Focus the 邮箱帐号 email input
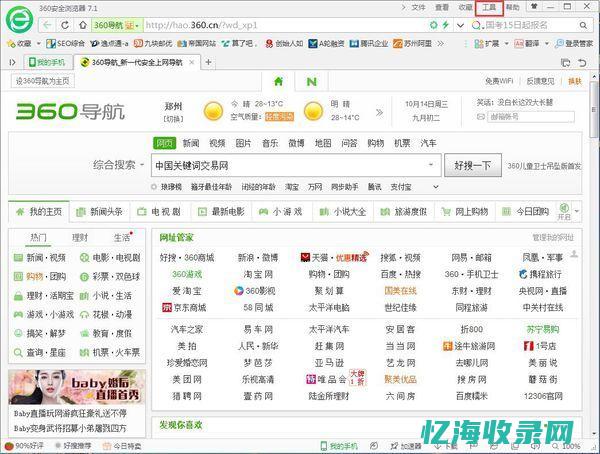Image resolution: width=600 pixels, height=454 pixels. click(531, 117)
